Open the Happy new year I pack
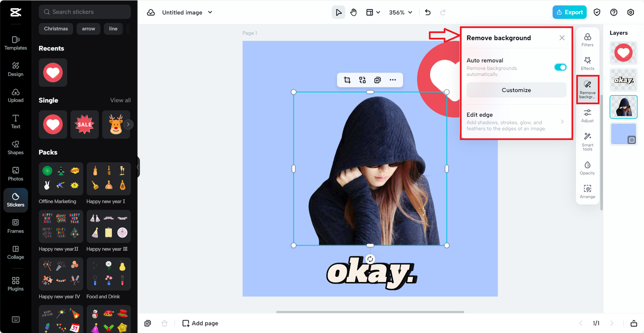644x333 pixels. click(x=109, y=179)
